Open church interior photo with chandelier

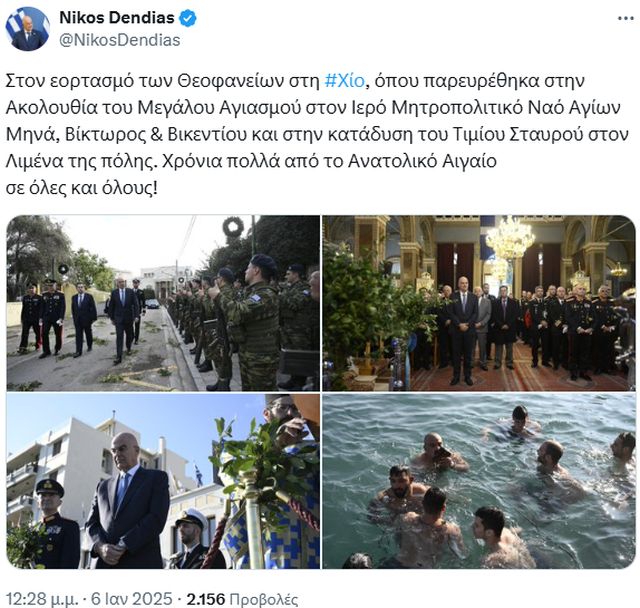tap(479, 303)
